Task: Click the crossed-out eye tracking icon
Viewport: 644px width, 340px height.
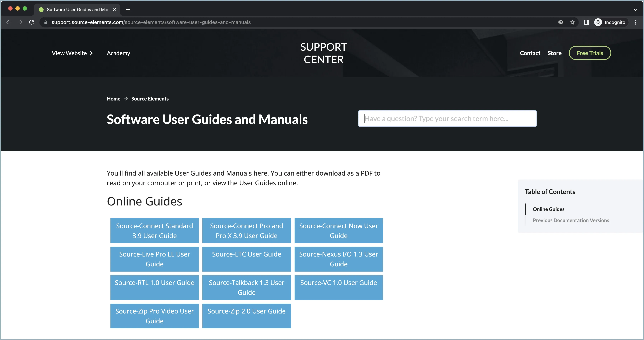Action: click(561, 22)
